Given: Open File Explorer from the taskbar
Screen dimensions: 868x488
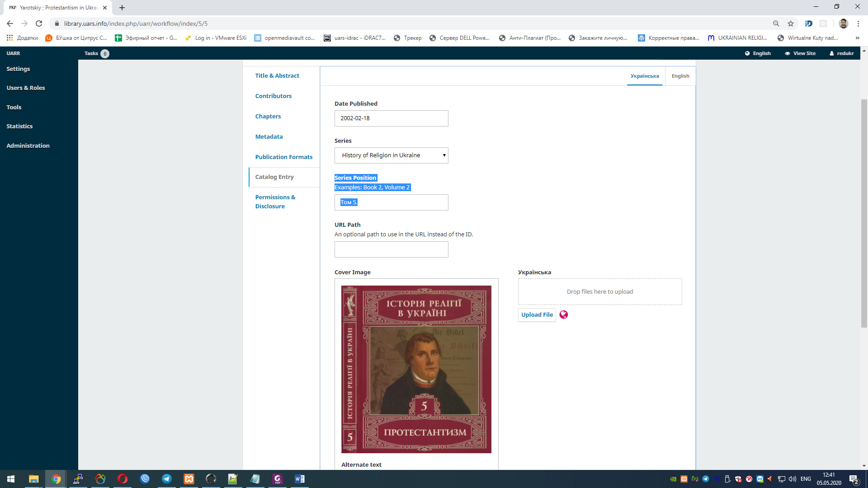Looking at the screenshot, I should coord(34,479).
